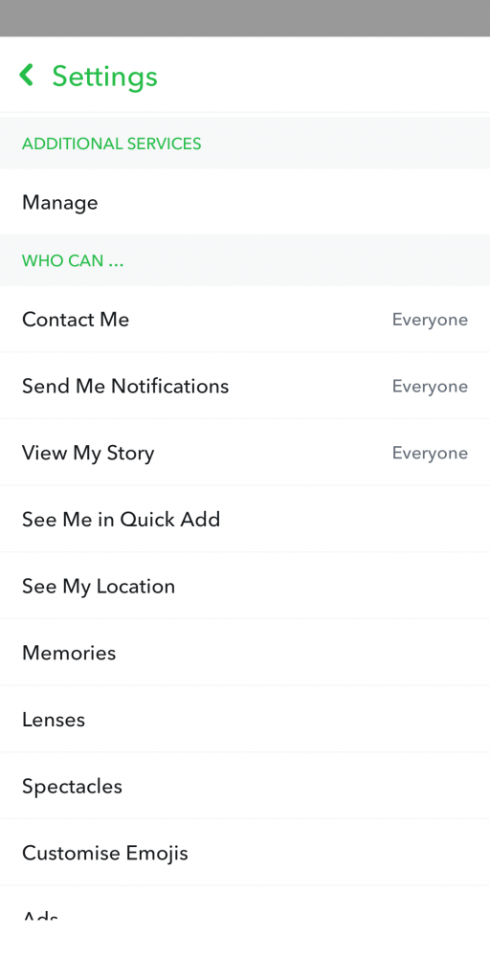490x980 pixels.
Task: Open the Send Me Notifications setting
Action: point(245,386)
